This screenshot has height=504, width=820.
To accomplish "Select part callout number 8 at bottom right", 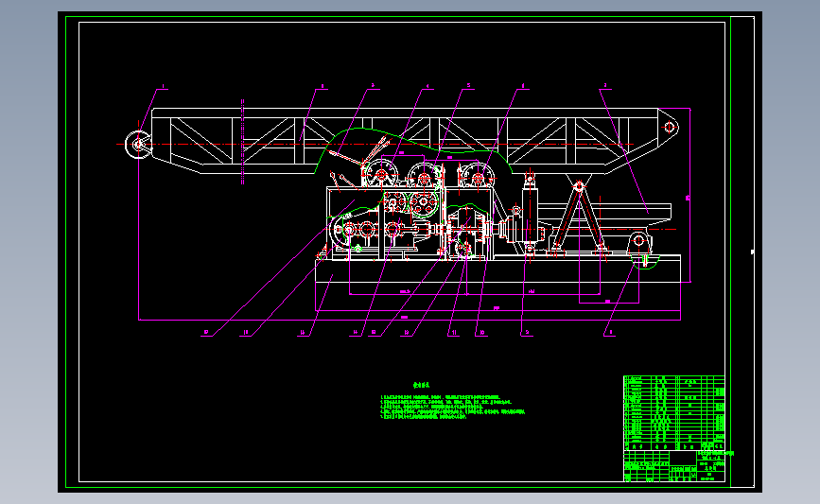I will (610, 333).
